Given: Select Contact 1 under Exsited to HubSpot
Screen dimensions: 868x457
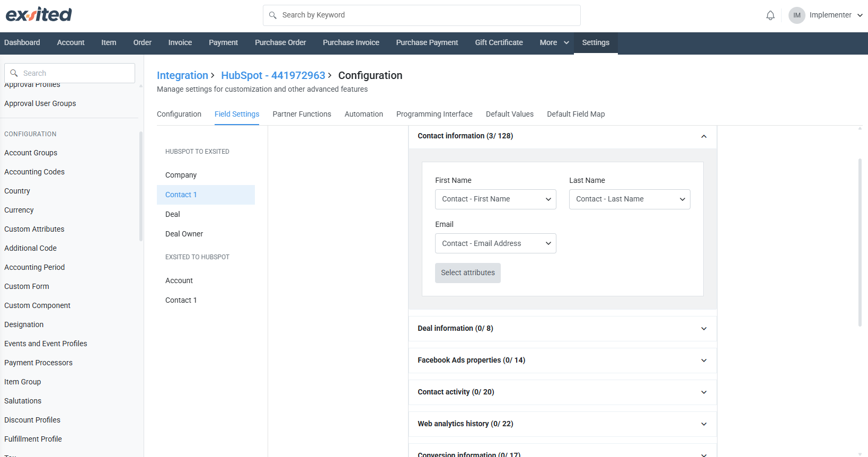Looking at the screenshot, I should coord(206,300).
